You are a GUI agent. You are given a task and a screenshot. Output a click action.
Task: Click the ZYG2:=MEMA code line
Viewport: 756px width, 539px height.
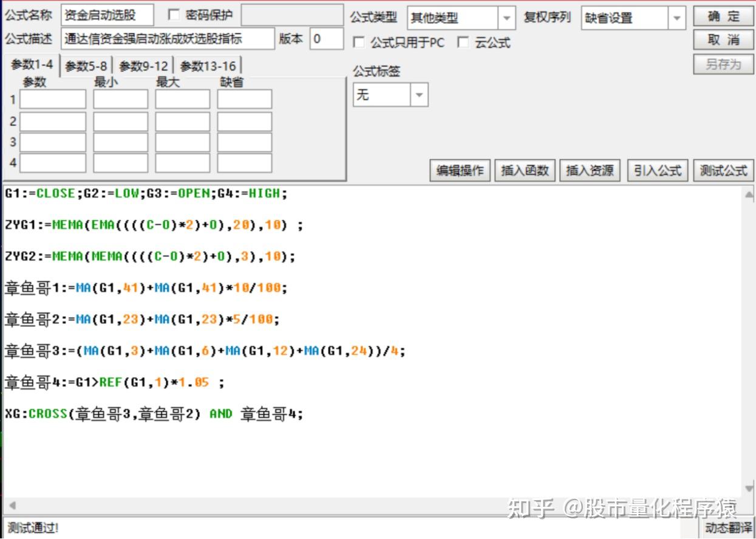pos(150,257)
